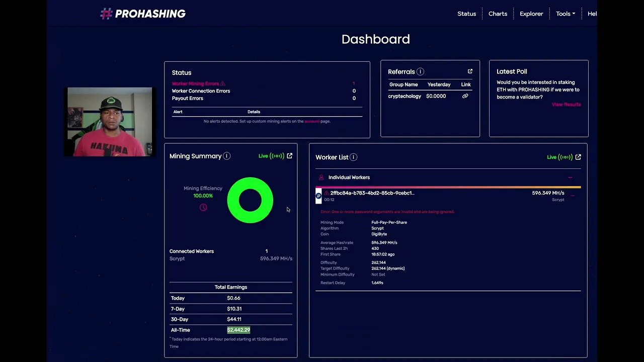Click the $0.0000 referral earnings value
This screenshot has width=644, height=362.
[436, 96]
